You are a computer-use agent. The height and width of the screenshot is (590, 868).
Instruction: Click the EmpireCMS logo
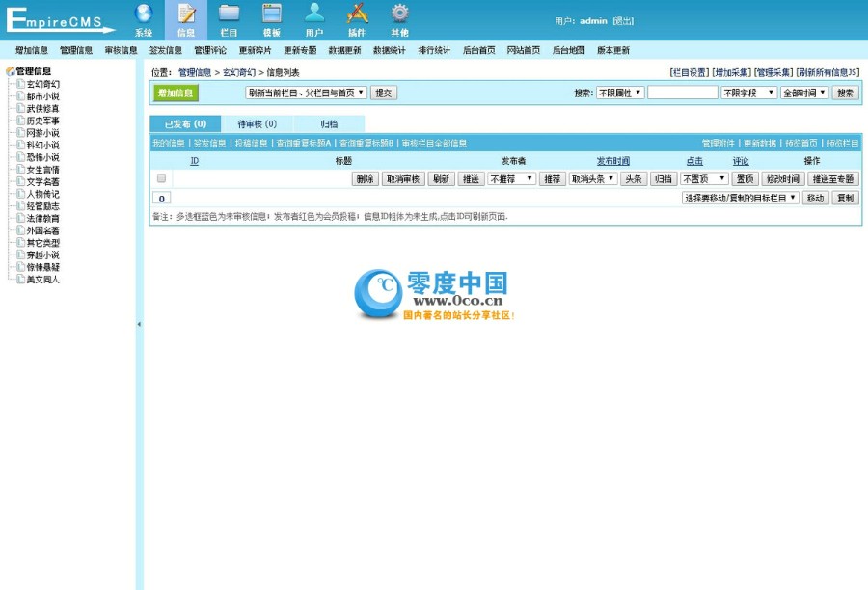point(58,19)
